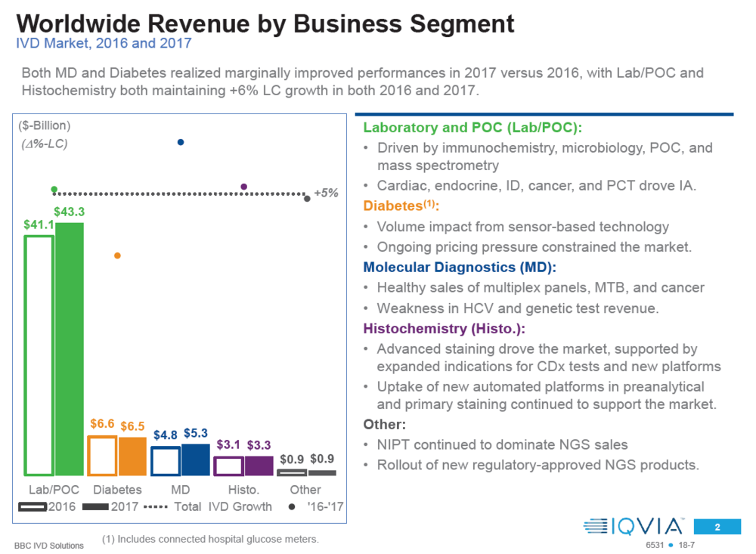This screenshot has width=756, height=554.
Task: Select the bullet 'Advanced staining drove the market'
Action: (549, 357)
